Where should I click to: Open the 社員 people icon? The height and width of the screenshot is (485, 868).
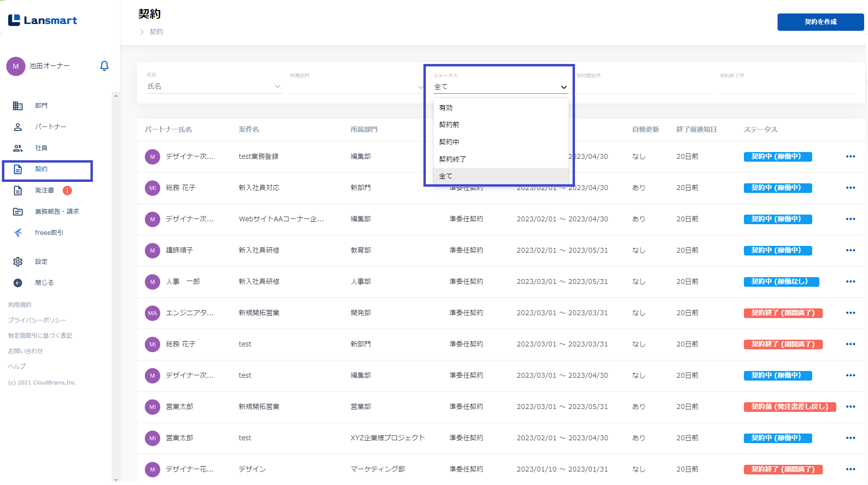point(18,148)
